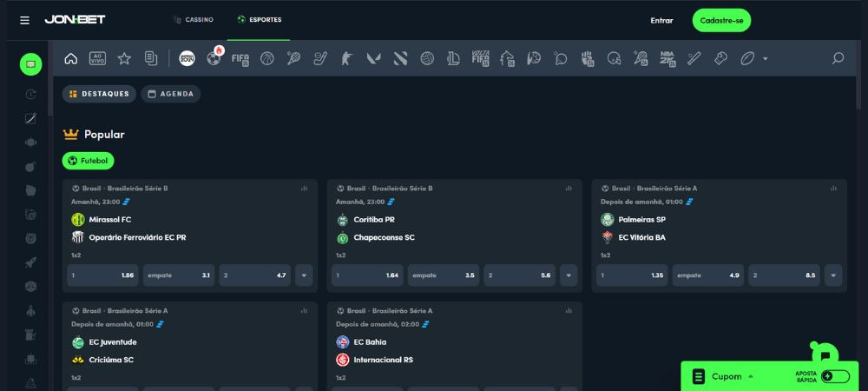Image resolution: width=868 pixels, height=391 pixels.
Task: Select the Volta FIFA category icon
Action: (481, 58)
